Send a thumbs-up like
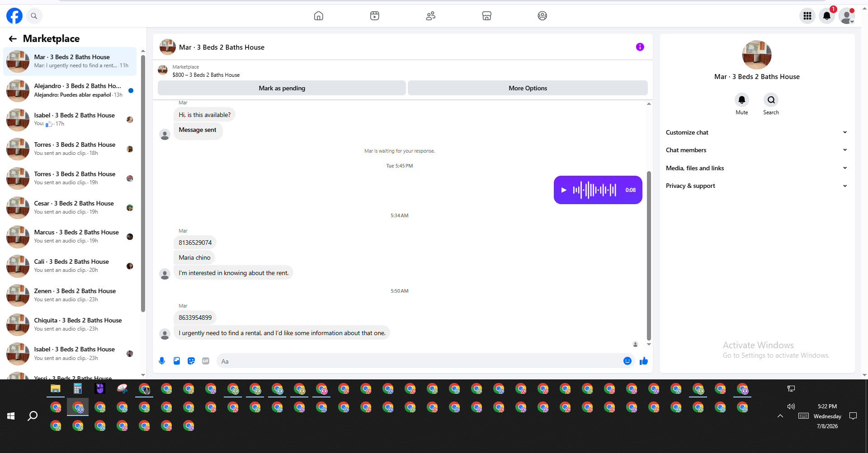Image resolution: width=868 pixels, height=453 pixels. (644, 361)
